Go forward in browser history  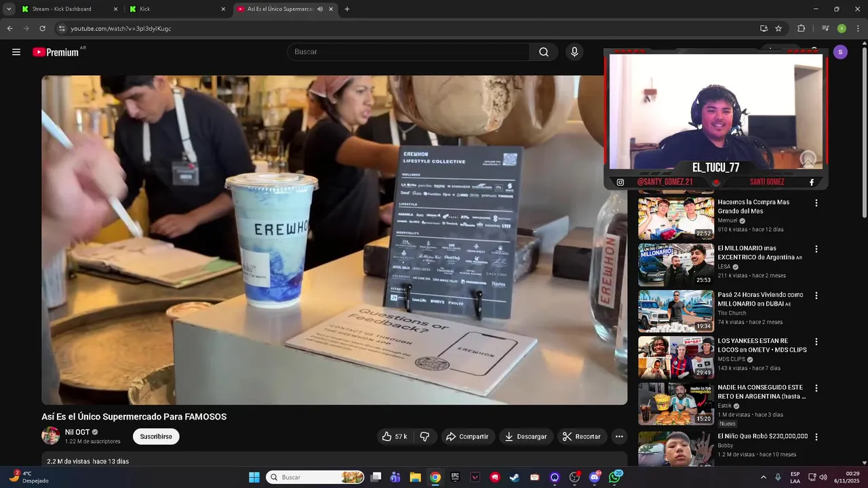[26, 28]
